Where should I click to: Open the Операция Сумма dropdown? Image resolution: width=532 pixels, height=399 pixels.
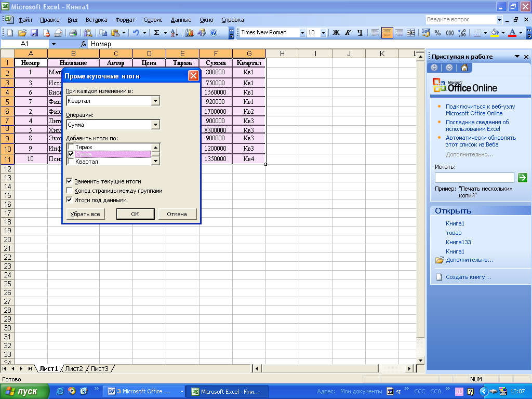155,125
